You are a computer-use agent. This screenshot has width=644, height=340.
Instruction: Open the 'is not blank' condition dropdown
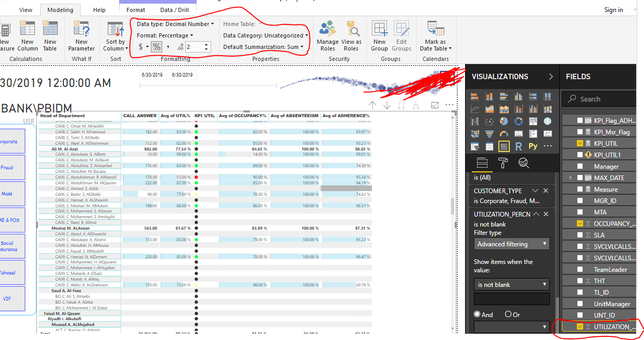tap(512, 285)
